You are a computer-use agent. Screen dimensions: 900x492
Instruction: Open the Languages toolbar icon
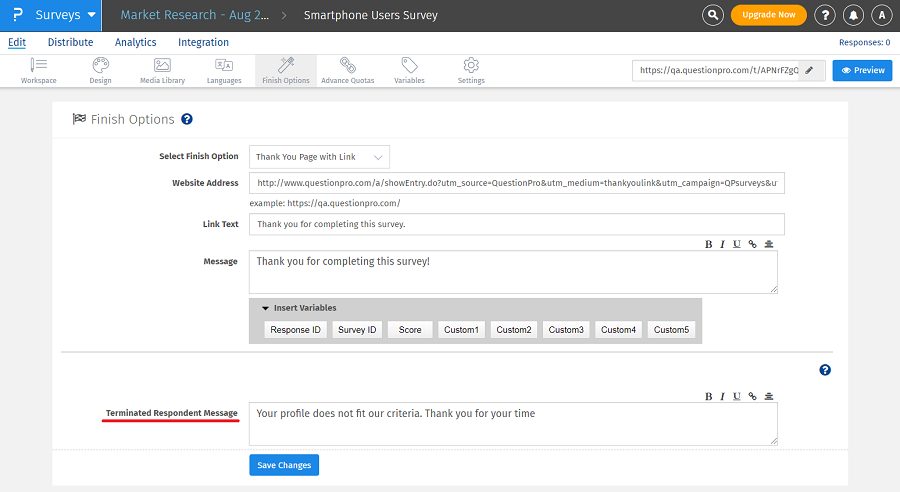click(x=224, y=65)
